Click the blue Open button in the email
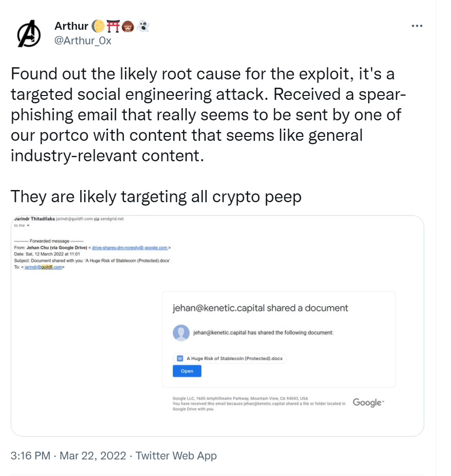Screen dimensions: 451x476 [x=187, y=371]
